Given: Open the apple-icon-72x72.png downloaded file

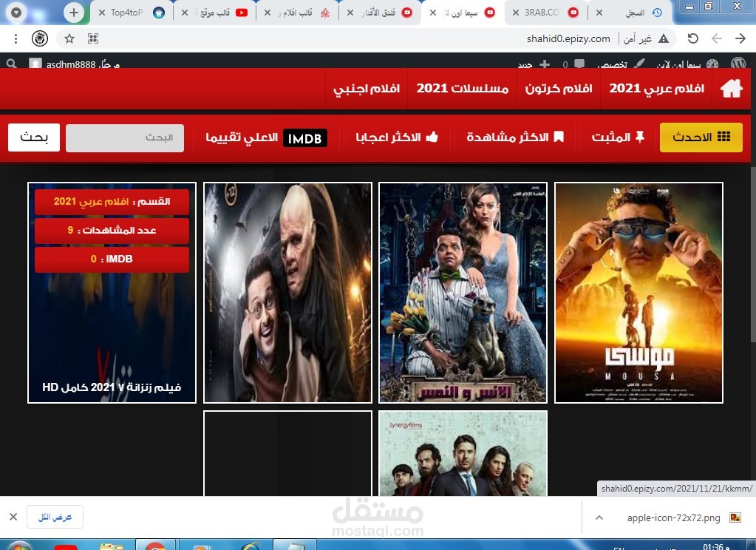Looking at the screenshot, I should tap(684, 517).
